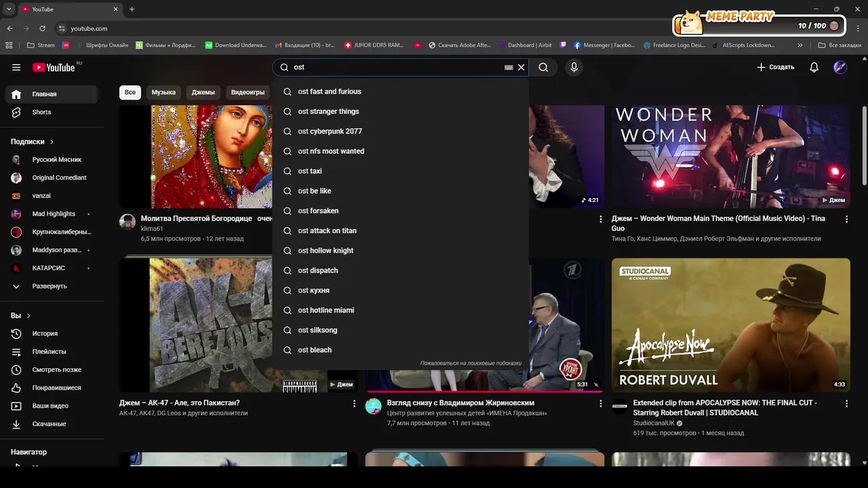Open Original Comediant channel
The height and width of the screenshot is (488, 868).
click(x=52, y=178)
